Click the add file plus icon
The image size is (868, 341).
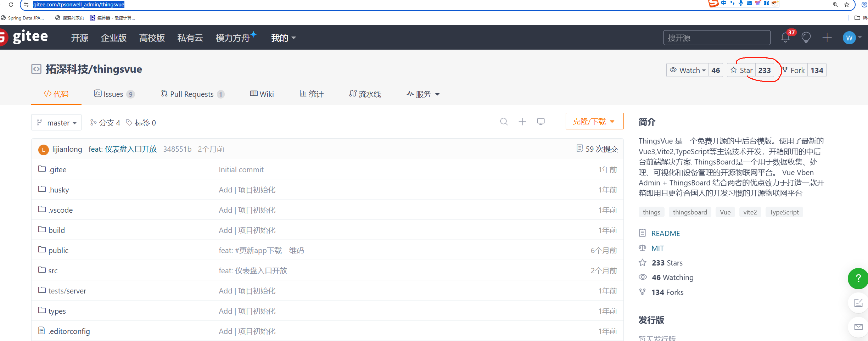click(522, 122)
